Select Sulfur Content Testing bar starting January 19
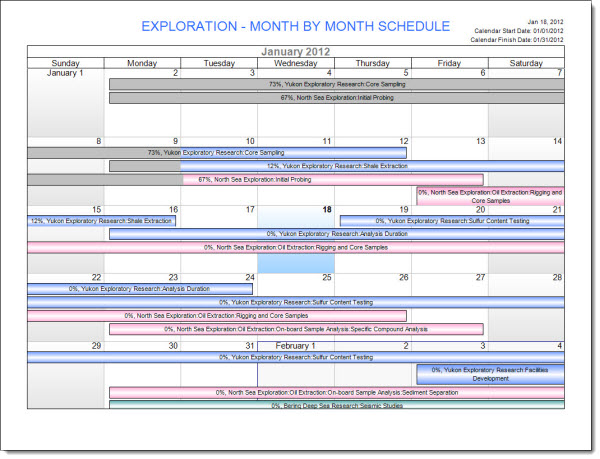 pos(451,221)
